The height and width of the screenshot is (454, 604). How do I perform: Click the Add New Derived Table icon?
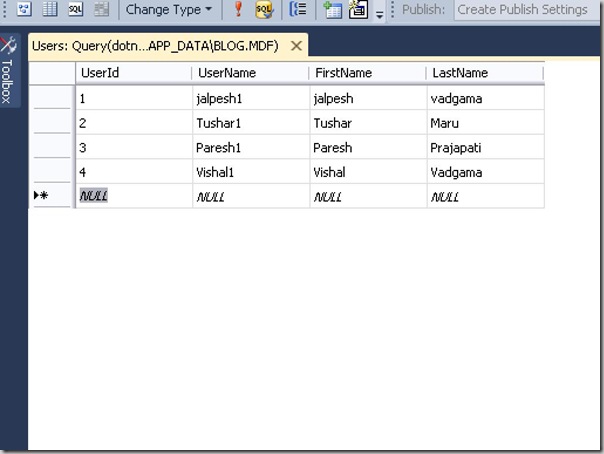pyautogui.click(x=358, y=9)
